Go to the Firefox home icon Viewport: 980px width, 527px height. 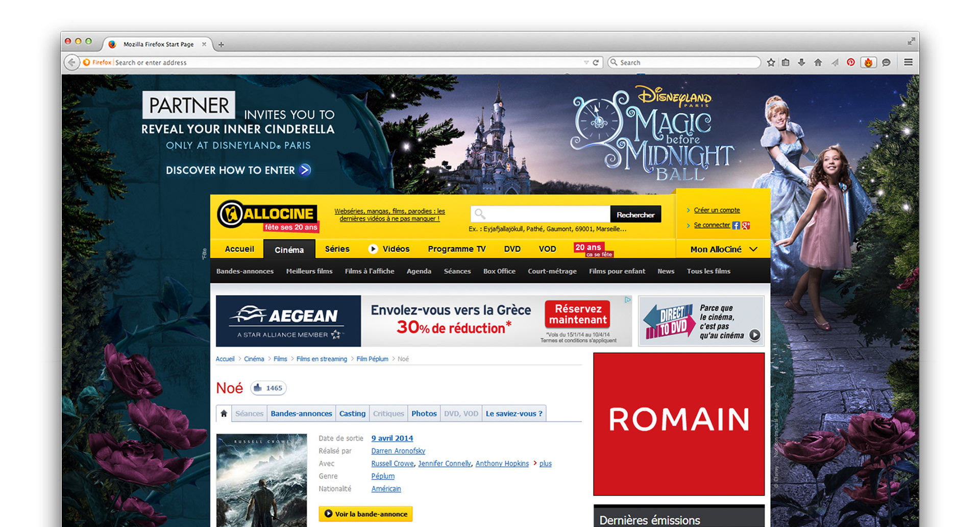pyautogui.click(x=818, y=62)
